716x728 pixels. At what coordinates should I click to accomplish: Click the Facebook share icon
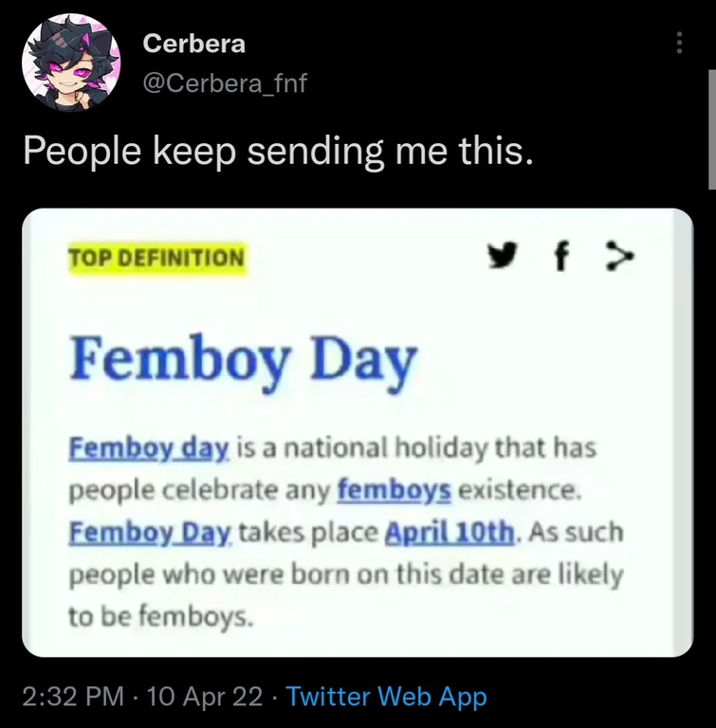[x=561, y=257]
